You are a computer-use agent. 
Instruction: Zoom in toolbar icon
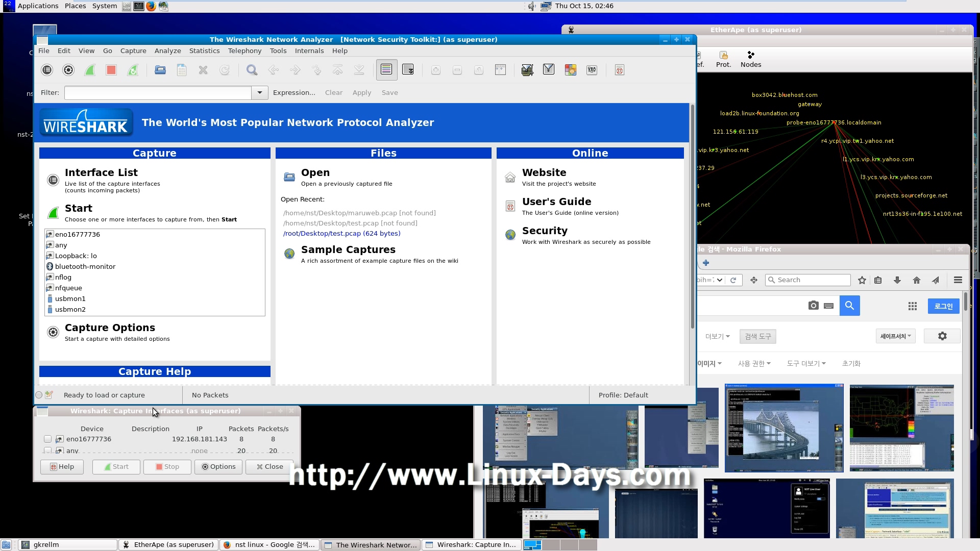pos(436,70)
